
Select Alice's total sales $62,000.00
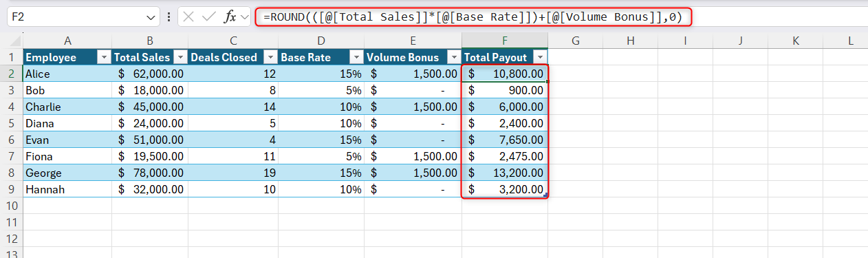coord(150,74)
